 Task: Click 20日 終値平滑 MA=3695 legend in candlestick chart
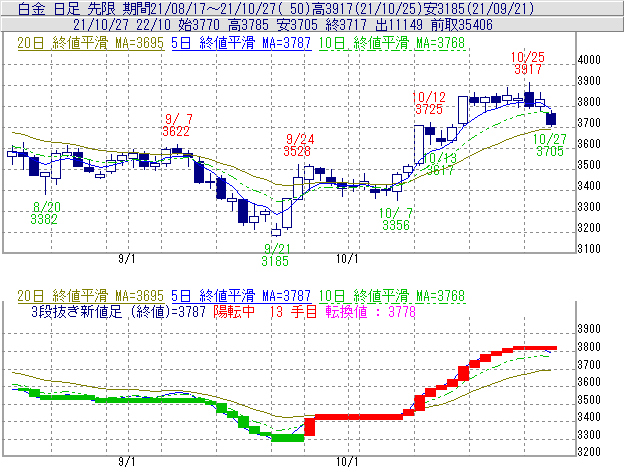click(90, 43)
